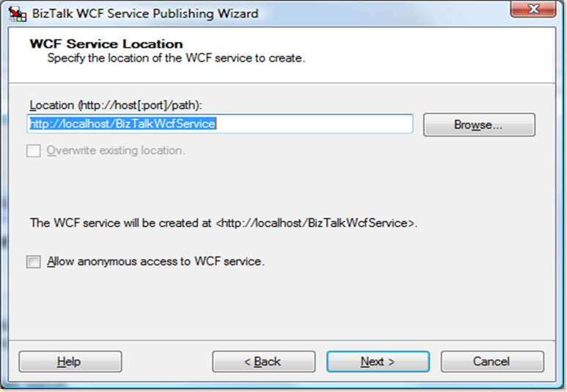Click blank white area of the header banner
The height and width of the screenshot is (392, 567).
pyautogui.click(x=440, y=53)
